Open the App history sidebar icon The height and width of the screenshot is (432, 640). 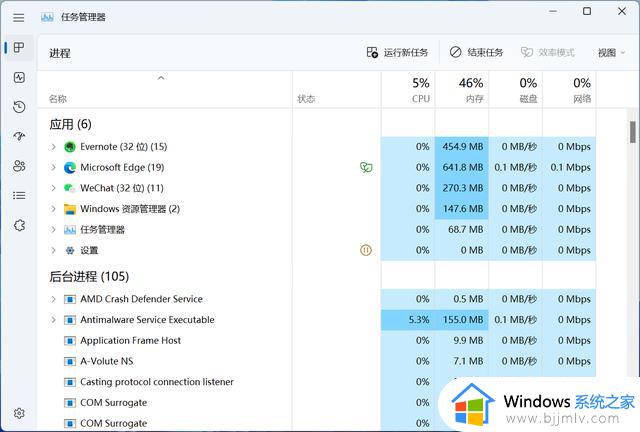(x=19, y=107)
